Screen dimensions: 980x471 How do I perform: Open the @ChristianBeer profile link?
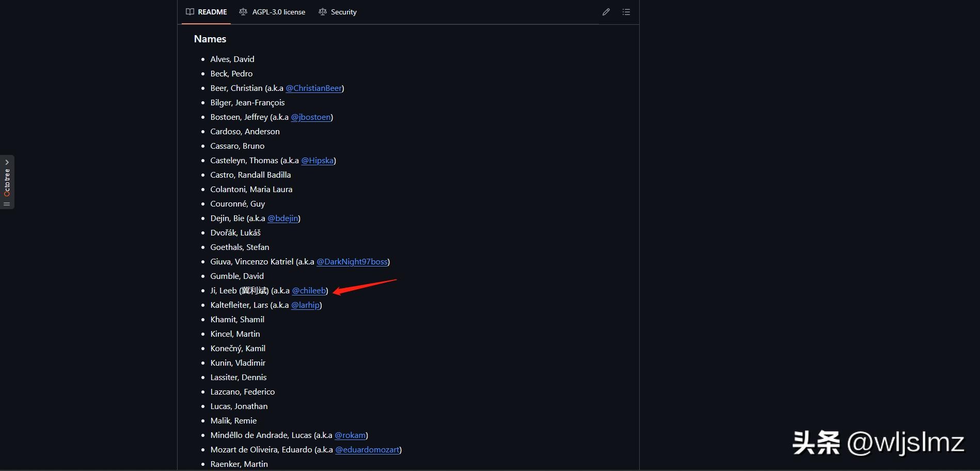(x=313, y=88)
